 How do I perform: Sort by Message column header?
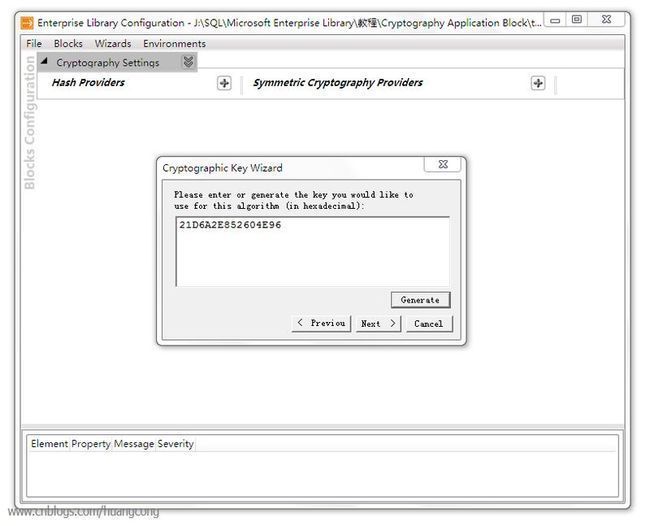coord(134,444)
